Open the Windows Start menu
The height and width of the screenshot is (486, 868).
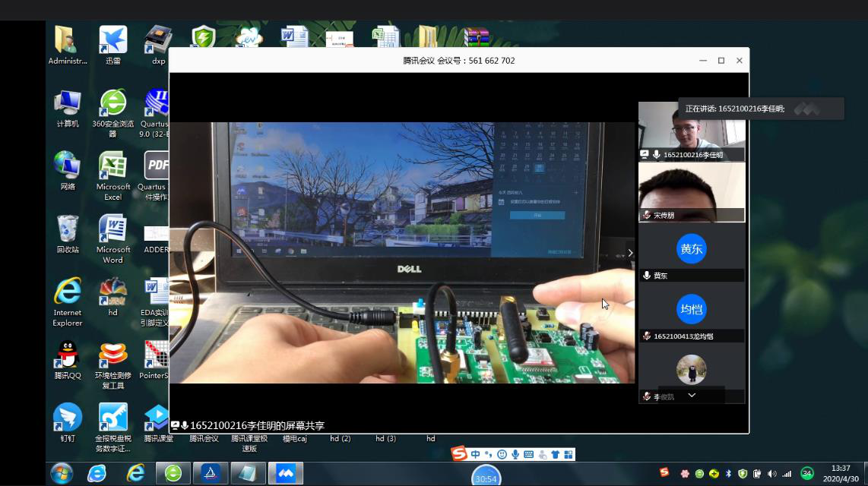[x=62, y=473]
